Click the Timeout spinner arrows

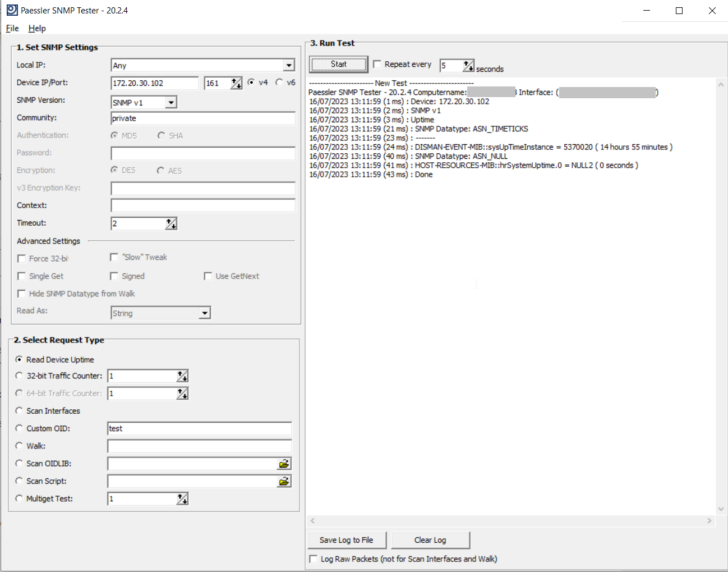171,223
